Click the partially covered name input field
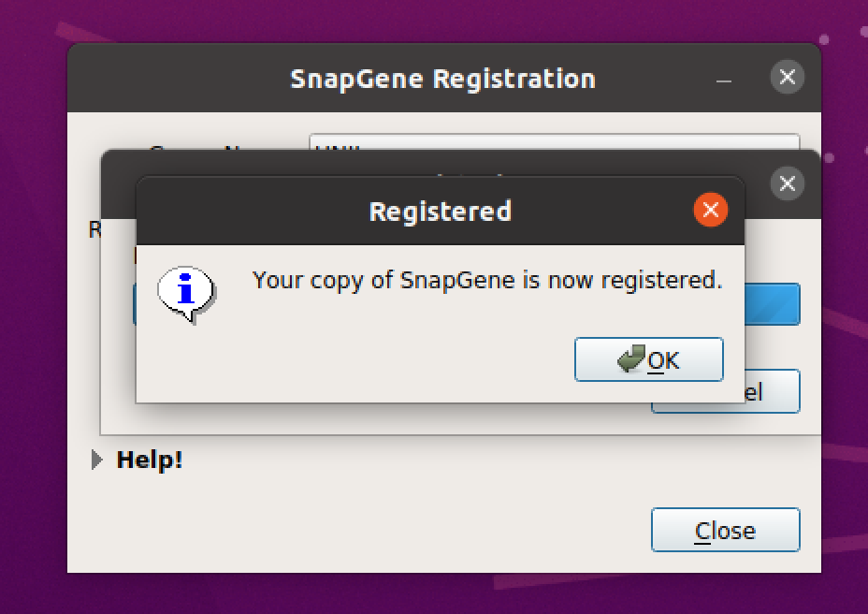 tap(552, 146)
